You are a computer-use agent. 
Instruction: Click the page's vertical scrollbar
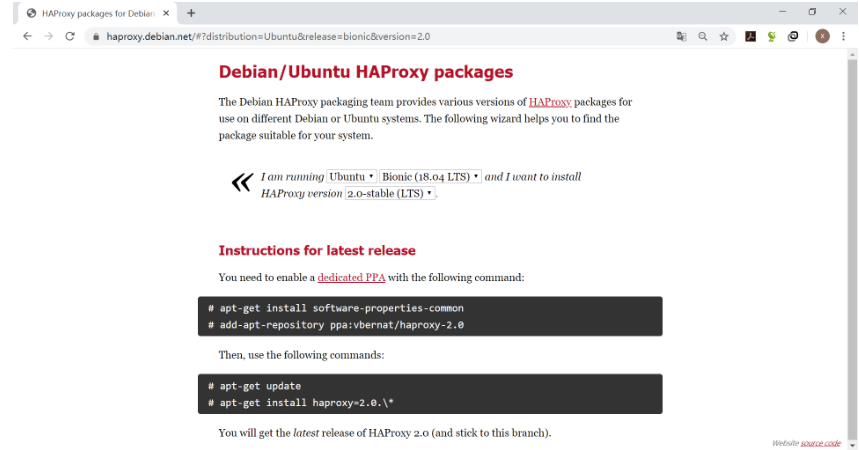(x=852, y=247)
